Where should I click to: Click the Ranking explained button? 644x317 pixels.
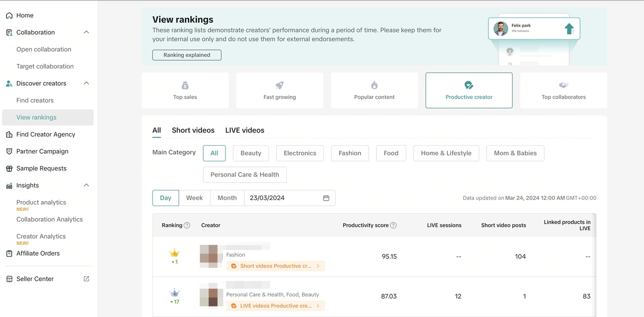point(187,55)
